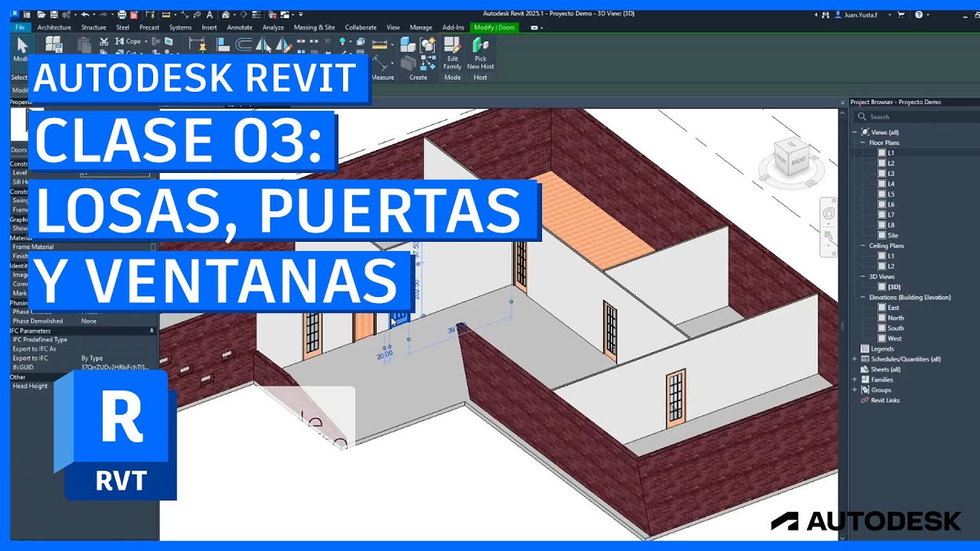The width and height of the screenshot is (980, 551).
Task: Click the Mirror Pick Axis icon
Action: 263,44
